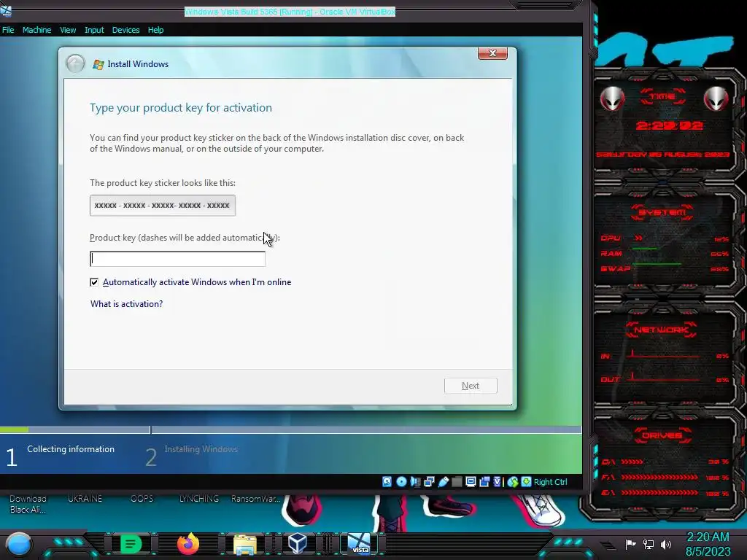The height and width of the screenshot is (560, 747).
Task: Click the Drives widget header
Action: click(x=662, y=435)
